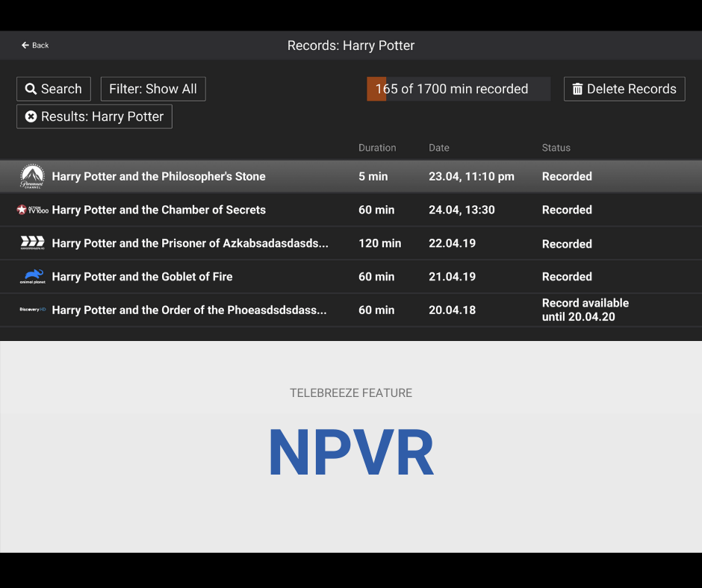Click the TV1000 Action channel logo
Viewport: 702px width, 588px height.
coord(32,210)
